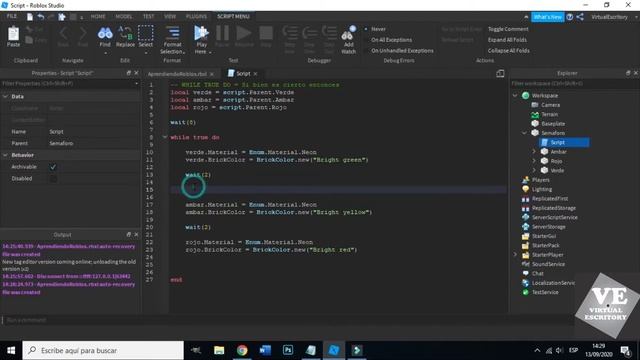
Task: Click the Roblox Studio taskbar icon
Action: pos(333,350)
